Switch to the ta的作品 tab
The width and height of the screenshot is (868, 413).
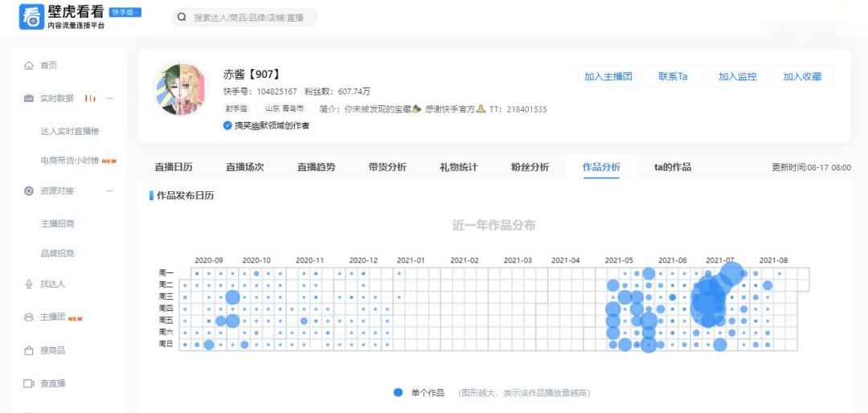(673, 167)
